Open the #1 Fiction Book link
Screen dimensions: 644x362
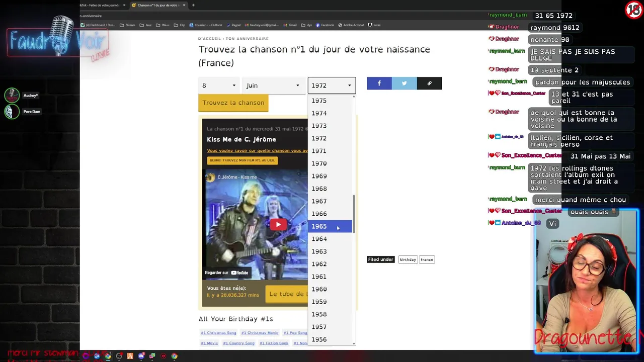coord(274,343)
